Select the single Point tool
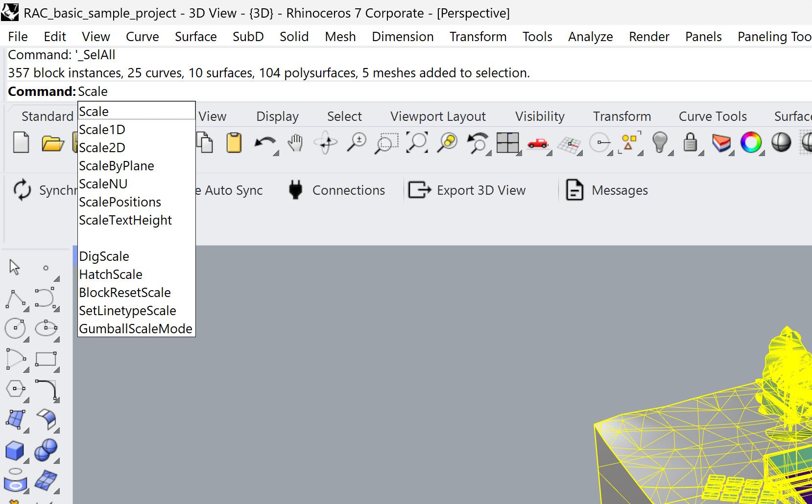This screenshot has height=504, width=812. tap(46, 268)
